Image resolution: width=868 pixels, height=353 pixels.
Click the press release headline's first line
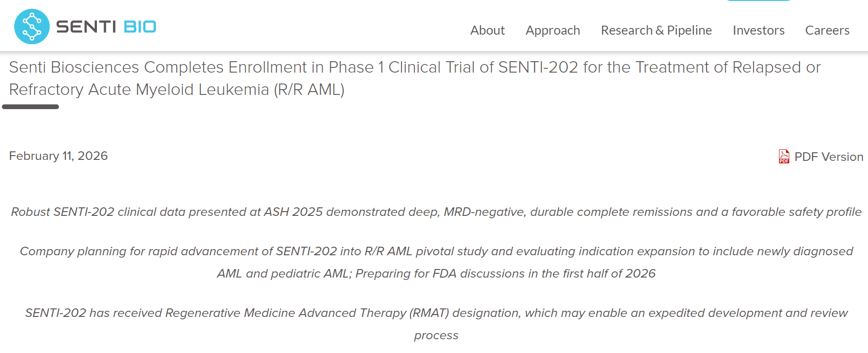click(x=414, y=67)
